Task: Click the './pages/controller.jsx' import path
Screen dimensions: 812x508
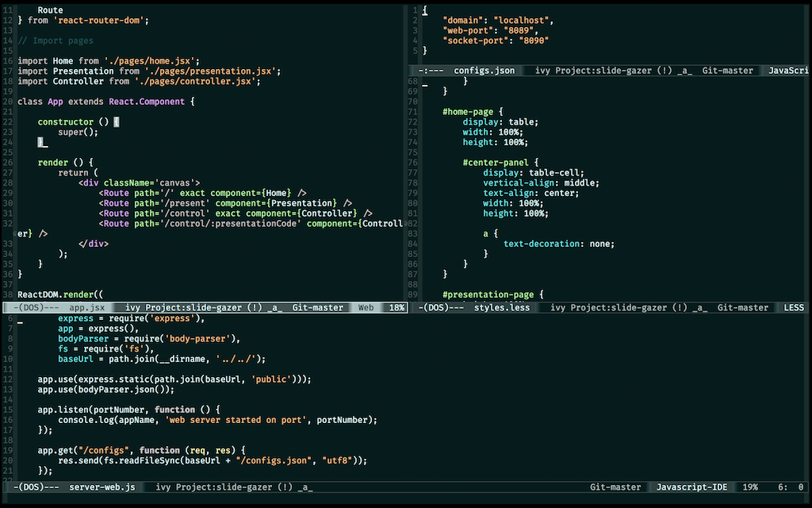Action: tap(195, 81)
